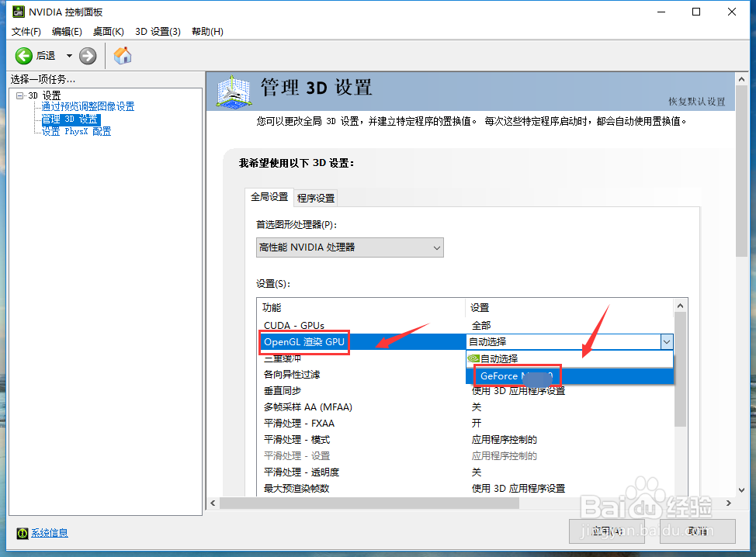This screenshot has width=756, height=557.
Task: Click the settings list vertical scrollbar thumb
Action: click(x=680, y=369)
